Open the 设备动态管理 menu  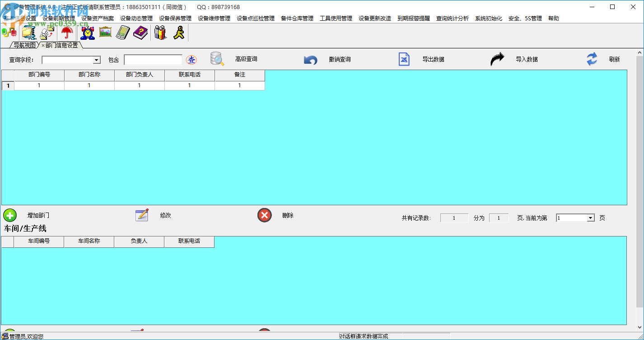click(x=136, y=19)
